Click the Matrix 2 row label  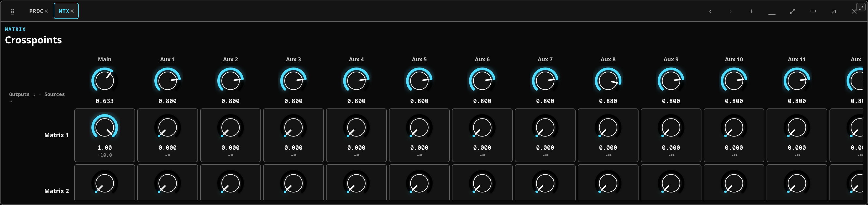[x=56, y=191]
